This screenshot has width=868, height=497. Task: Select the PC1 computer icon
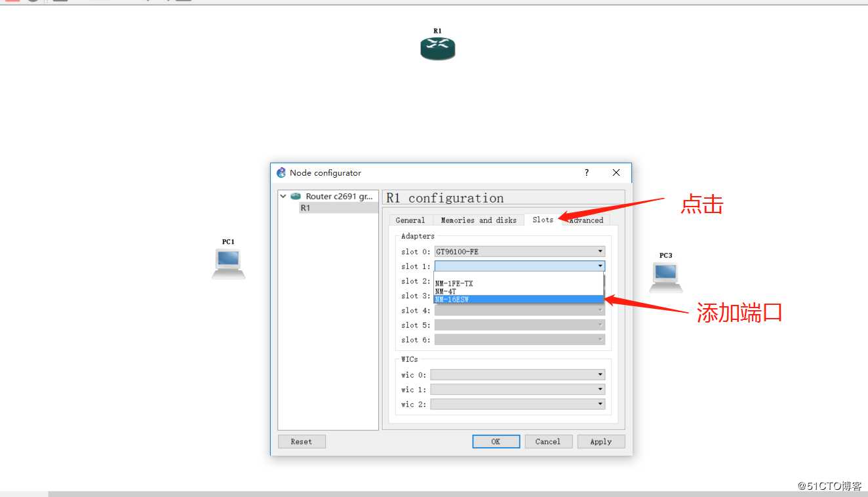pos(228,264)
